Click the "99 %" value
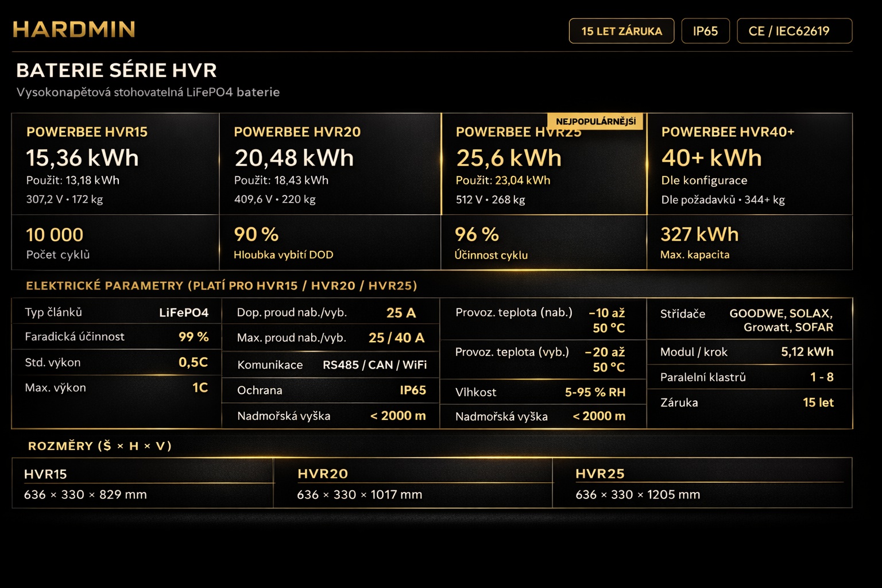The width and height of the screenshot is (882, 588). point(194,337)
